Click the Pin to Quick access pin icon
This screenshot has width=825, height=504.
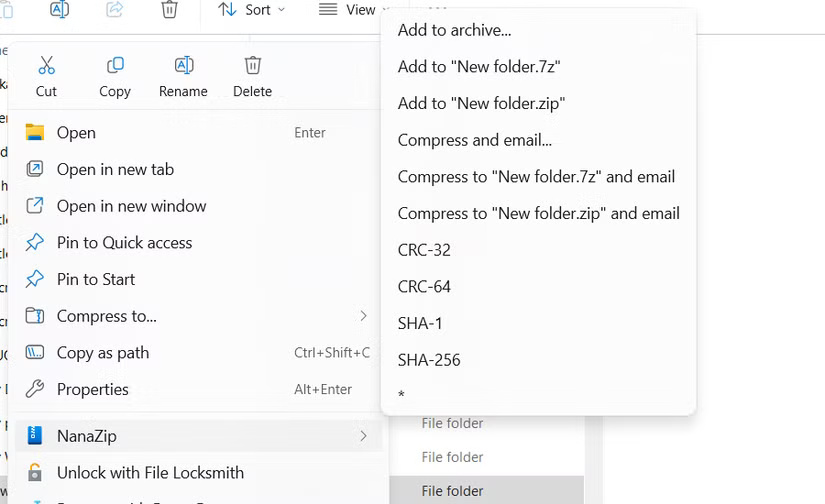35,243
